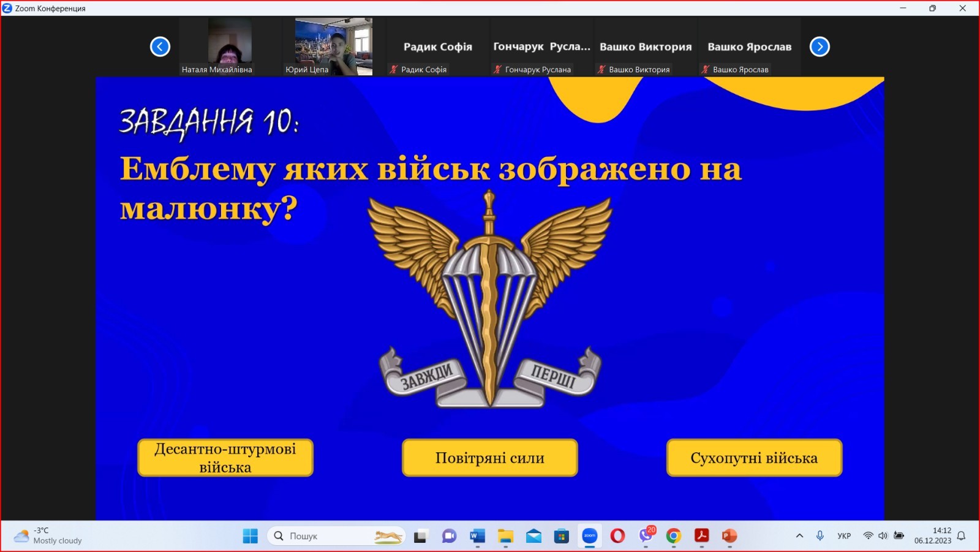Select Наталя Михайлівна video thumbnail
Screen dimensions: 980x552
[x=230, y=47]
